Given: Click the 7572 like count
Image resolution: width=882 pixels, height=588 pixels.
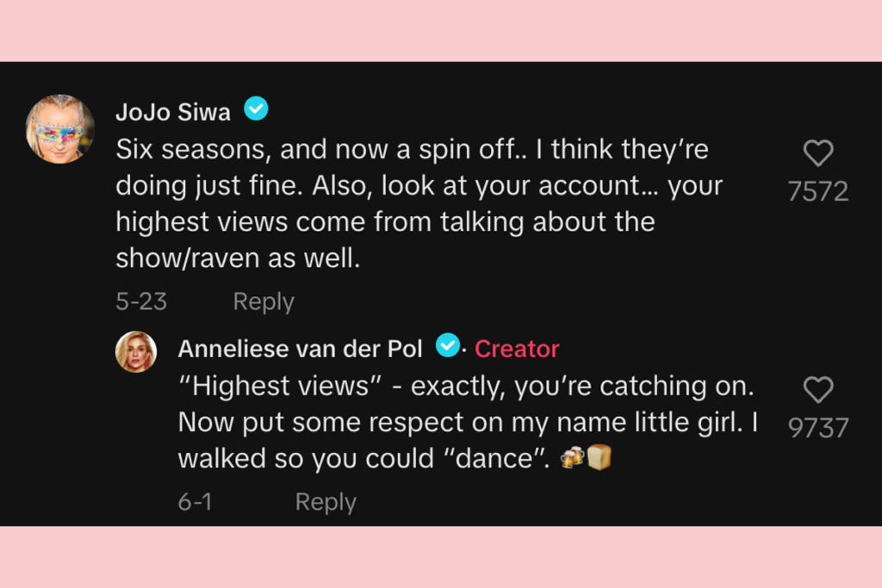Looking at the screenshot, I should pyautogui.click(x=818, y=190).
